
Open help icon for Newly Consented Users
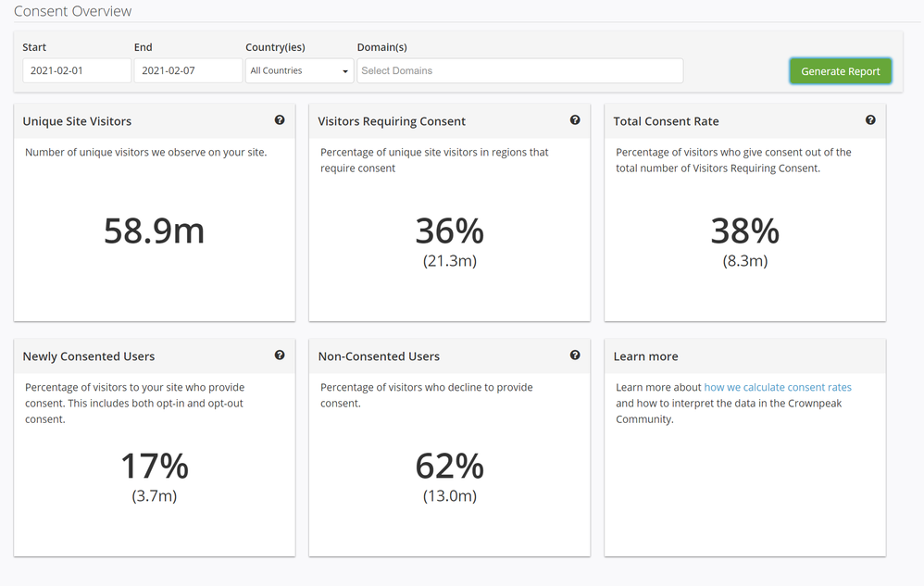point(280,355)
